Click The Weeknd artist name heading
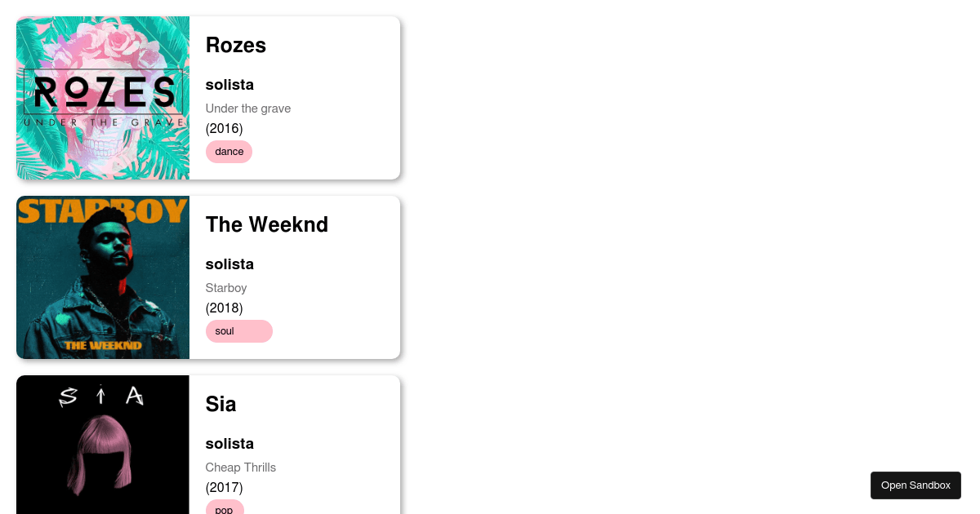This screenshot has width=980, height=514. 267,225
